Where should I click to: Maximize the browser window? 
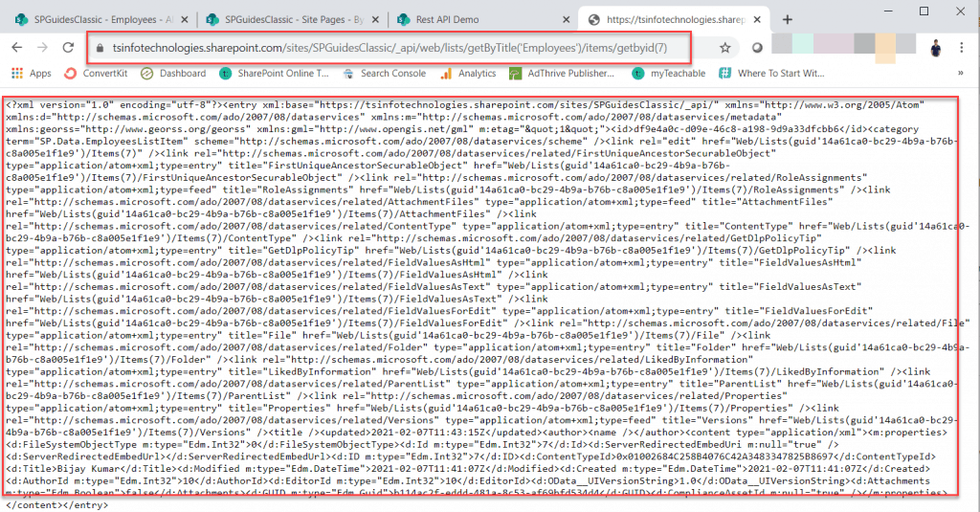924,11
